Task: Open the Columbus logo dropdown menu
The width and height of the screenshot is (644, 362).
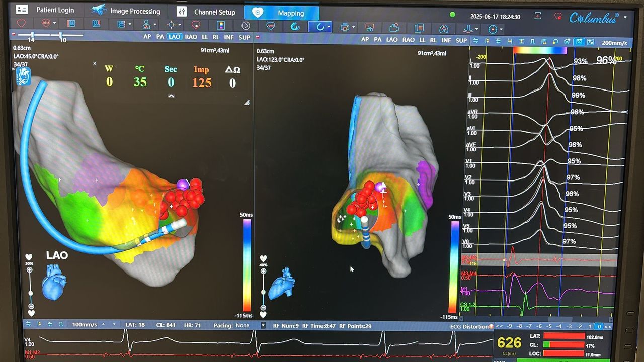Action: pos(625,17)
